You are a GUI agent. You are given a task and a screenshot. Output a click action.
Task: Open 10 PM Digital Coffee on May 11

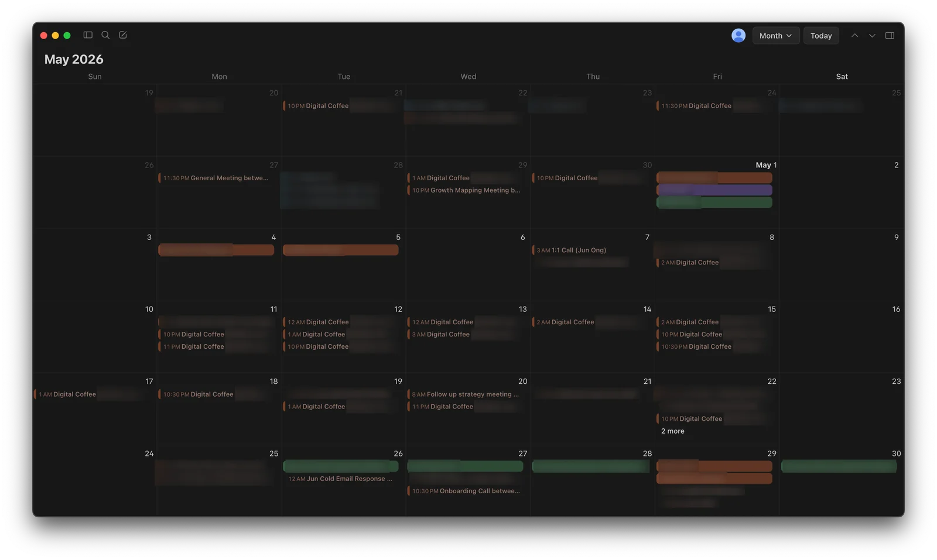216,334
